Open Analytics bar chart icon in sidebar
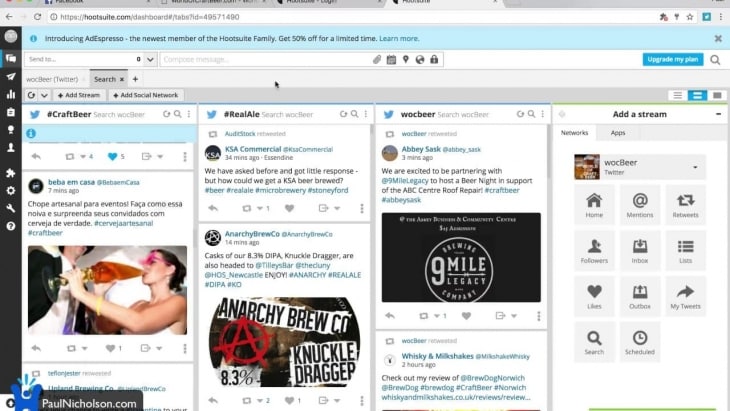Screen dimensions: 730x411 pos(11,94)
